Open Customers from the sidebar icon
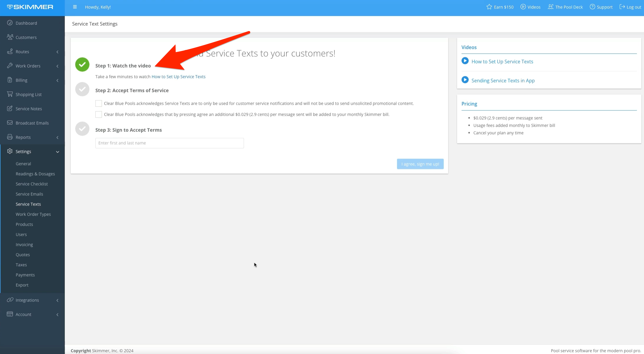This screenshot has width=644, height=354. click(x=10, y=37)
